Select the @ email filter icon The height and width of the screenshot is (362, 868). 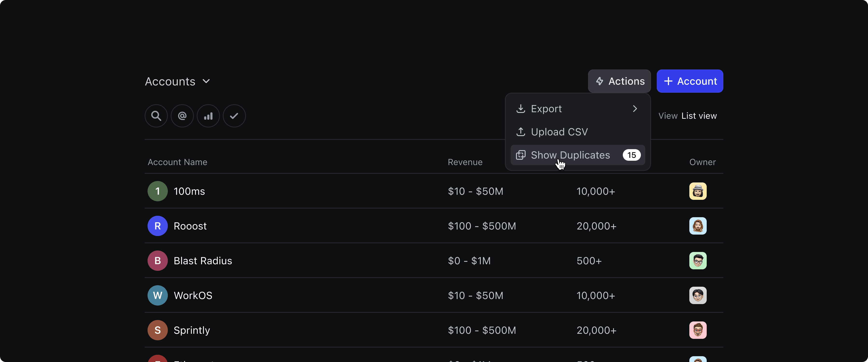(x=182, y=116)
